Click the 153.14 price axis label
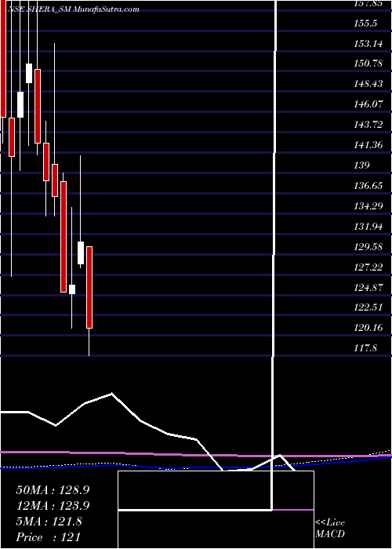Viewport: 392px width, 549px height. pos(368,44)
